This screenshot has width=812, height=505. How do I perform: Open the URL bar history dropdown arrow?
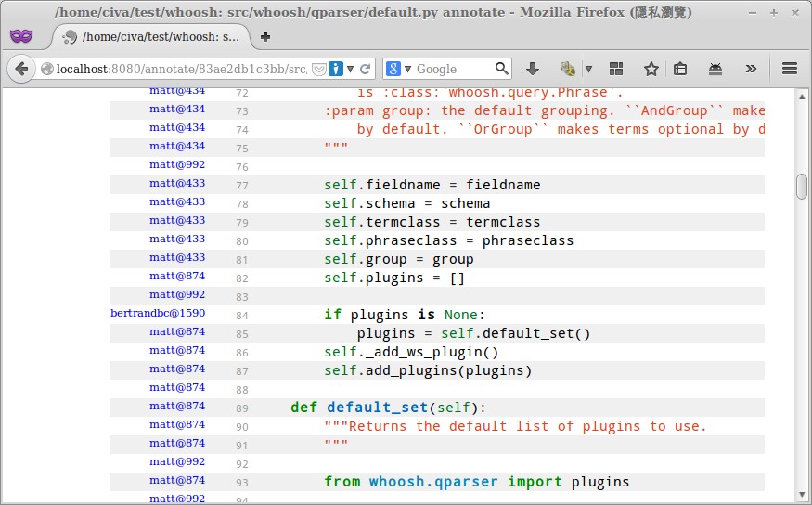pyautogui.click(x=351, y=69)
